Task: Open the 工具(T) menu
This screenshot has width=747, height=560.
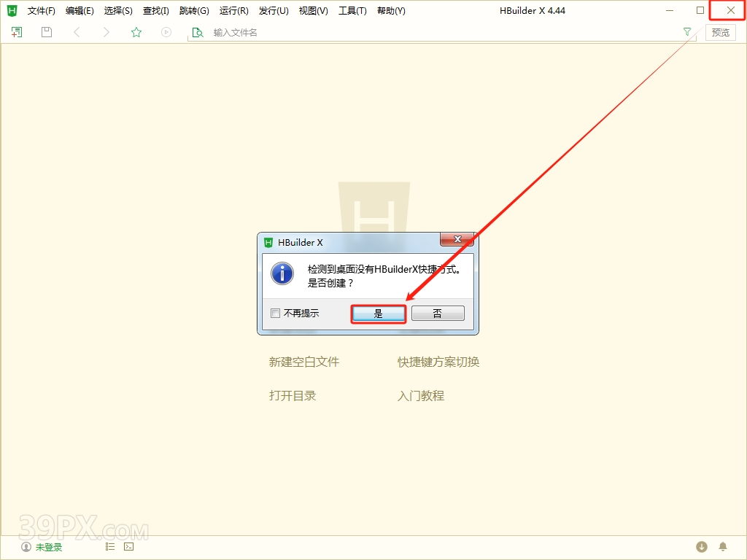Action: coord(352,10)
